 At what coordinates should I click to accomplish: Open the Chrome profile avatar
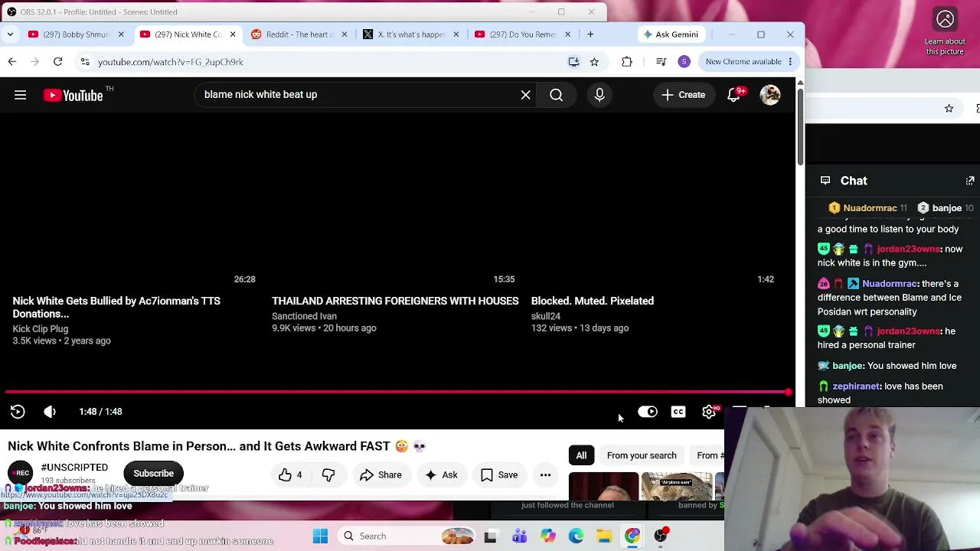click(684, 62)
